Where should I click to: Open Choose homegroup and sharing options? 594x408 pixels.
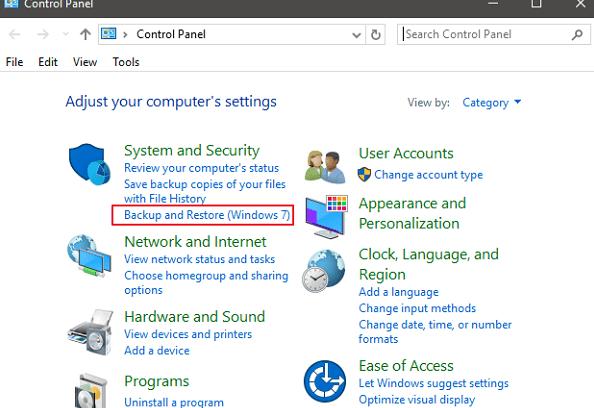click(x=206, y=283)
